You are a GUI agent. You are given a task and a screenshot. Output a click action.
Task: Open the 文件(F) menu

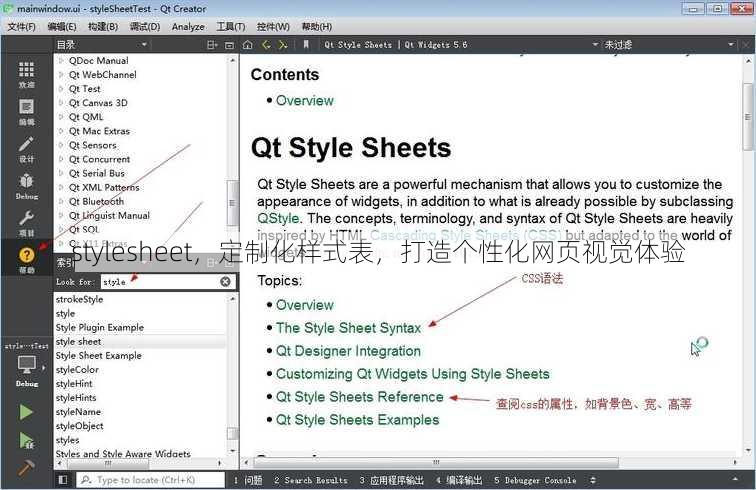22,27
